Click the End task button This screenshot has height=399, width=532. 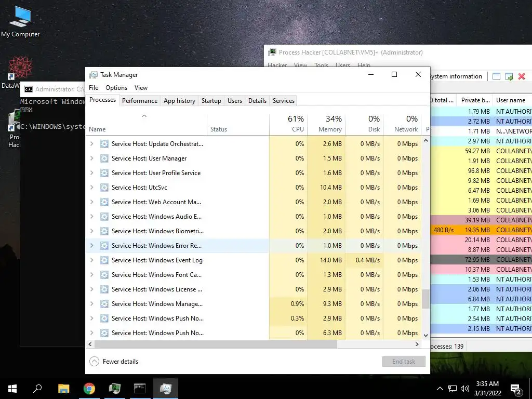[x=404, y=362]
